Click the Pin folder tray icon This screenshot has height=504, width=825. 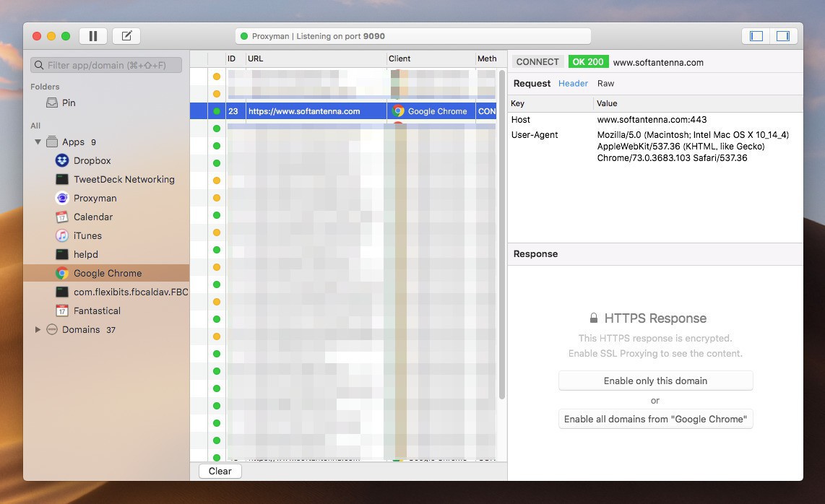pos(52,103)
